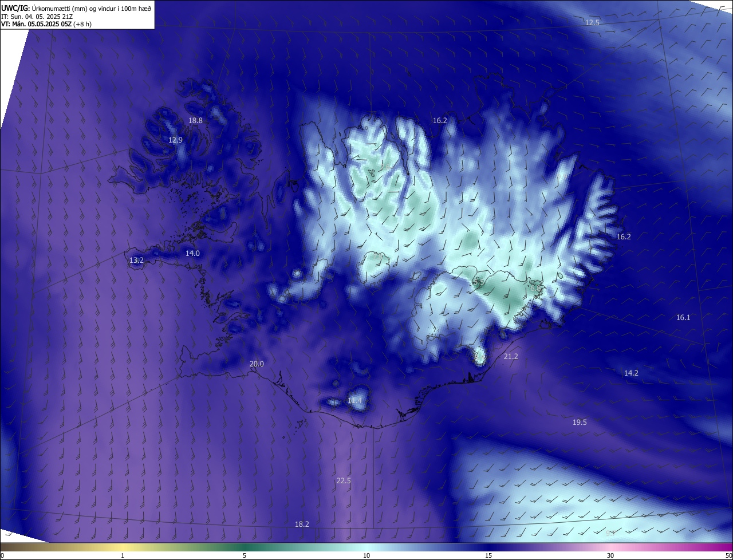
Task: Click the 0 tick on the color scale
Action: (2, 555)
